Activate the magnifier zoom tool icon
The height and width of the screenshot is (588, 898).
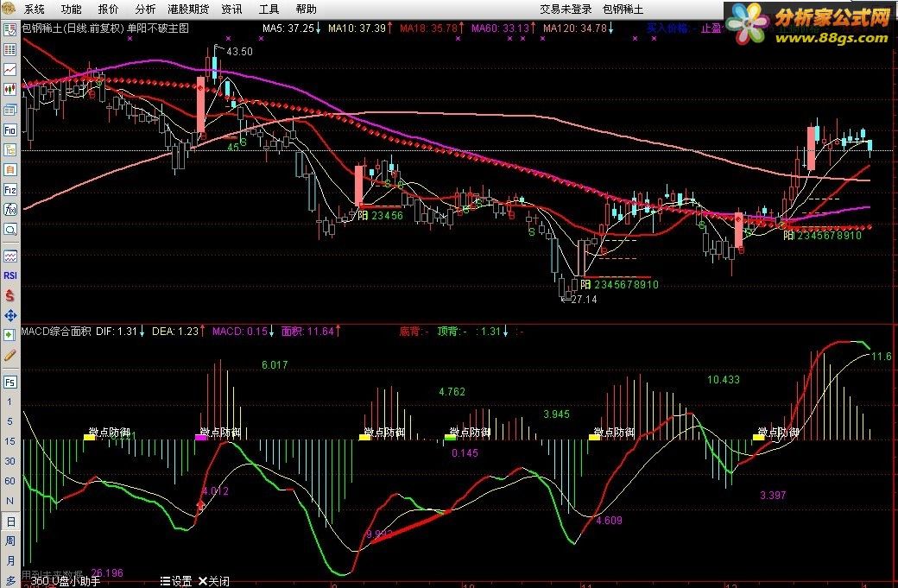click(x=9, y=230)
